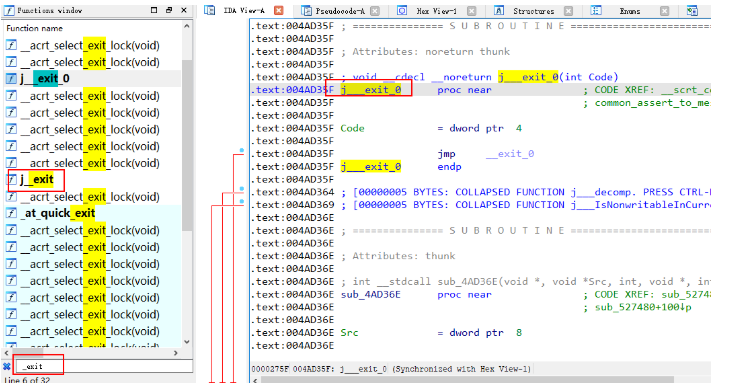Viewport: 733px width, 383px height.
Task: Click the Functions window title icon
Action: [9, 10]
